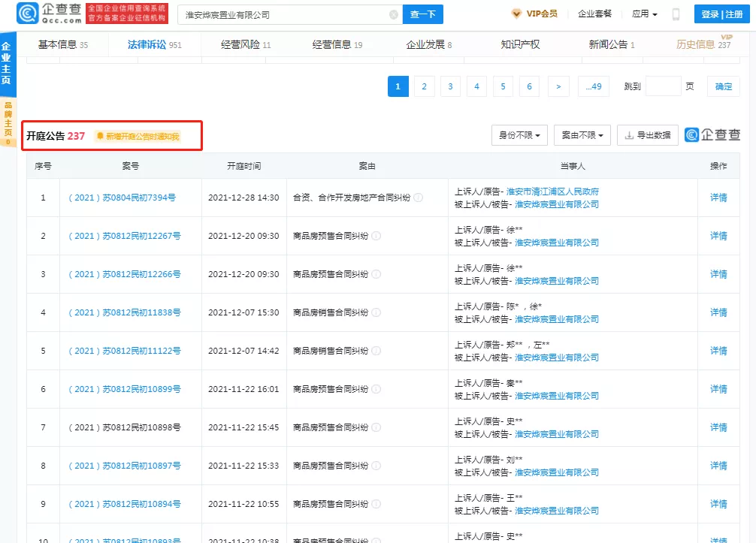Select the 知识产权 tab
The height and width of the screenshot is (543, 756).
[x=520, y=45]
